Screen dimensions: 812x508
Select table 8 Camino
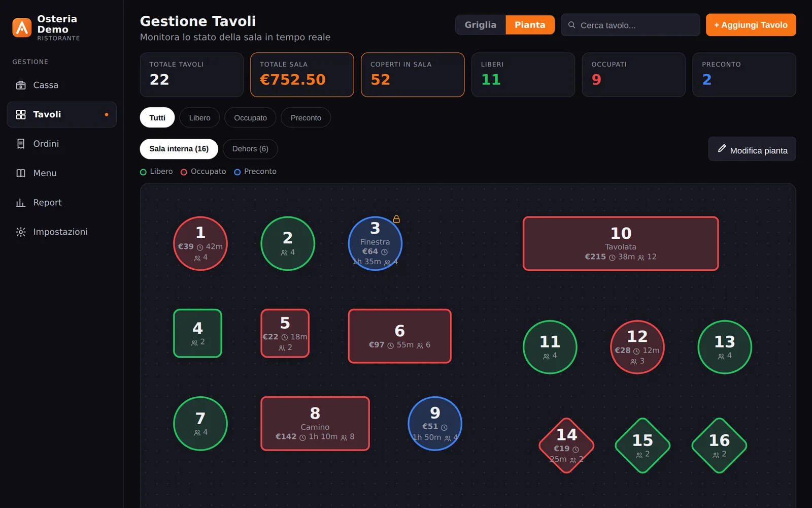[x=315, y=424]
